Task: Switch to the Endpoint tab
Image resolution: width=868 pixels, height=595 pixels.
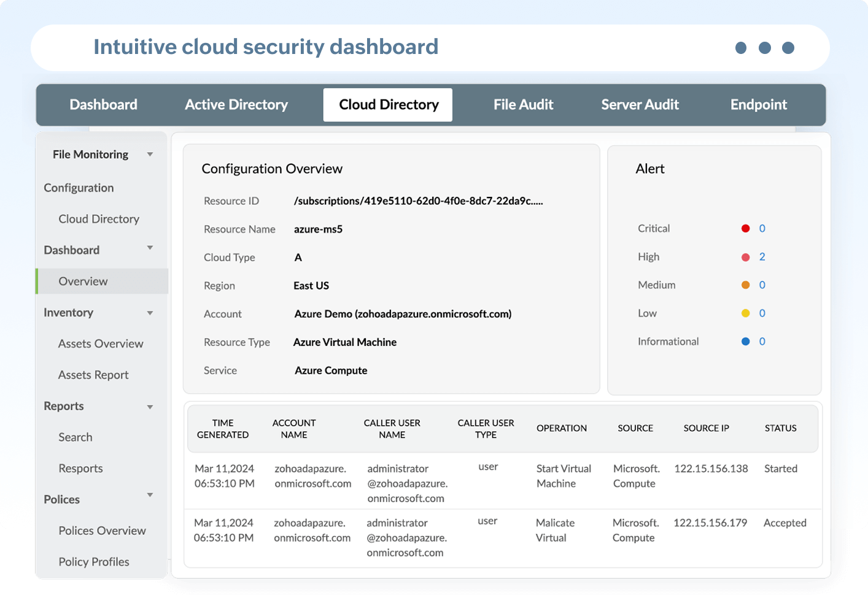Action: pyautogui.click(x=759, y=105)
